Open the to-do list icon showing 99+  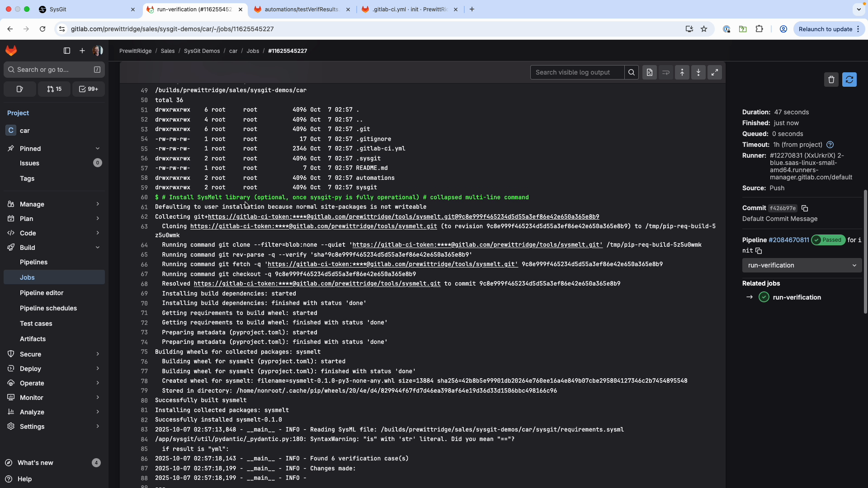pyautogui.click(x=89, y=89)
